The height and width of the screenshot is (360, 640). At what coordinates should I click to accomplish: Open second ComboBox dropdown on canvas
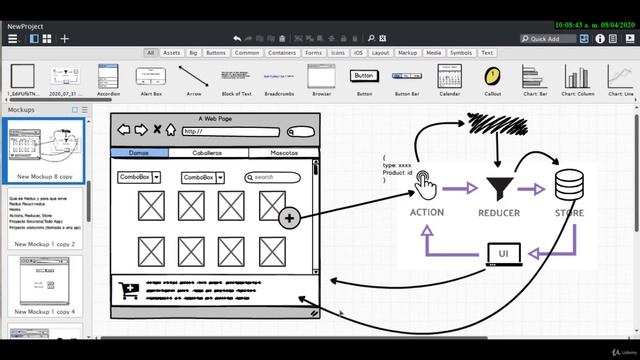coord(203,178)
